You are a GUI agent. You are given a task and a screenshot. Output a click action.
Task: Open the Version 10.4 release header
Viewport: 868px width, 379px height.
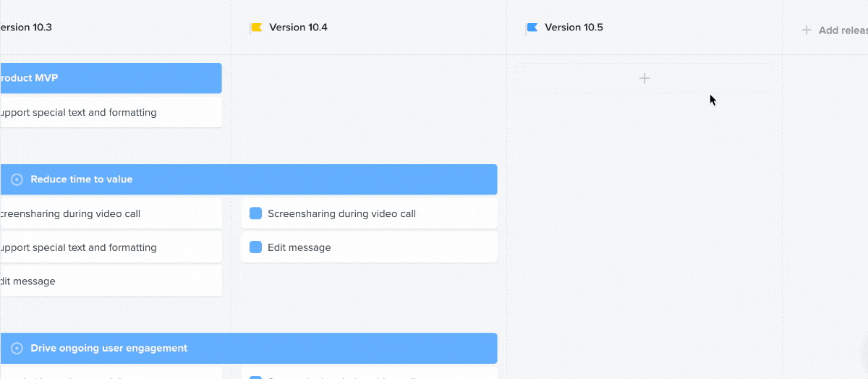tap(298, 27)
